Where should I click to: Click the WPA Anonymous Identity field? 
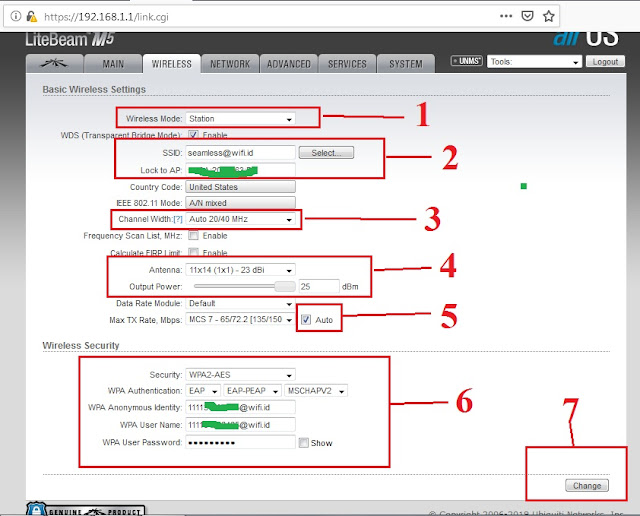(x=240, y=407)
